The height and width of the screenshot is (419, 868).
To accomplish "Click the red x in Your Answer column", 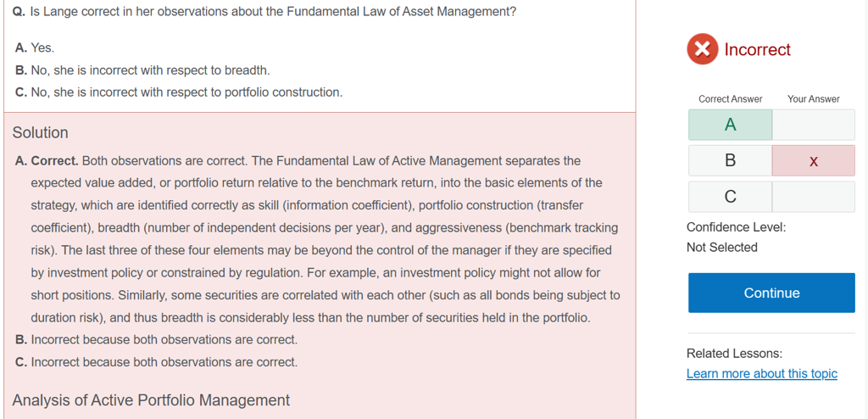I will [x=813, y=161].
